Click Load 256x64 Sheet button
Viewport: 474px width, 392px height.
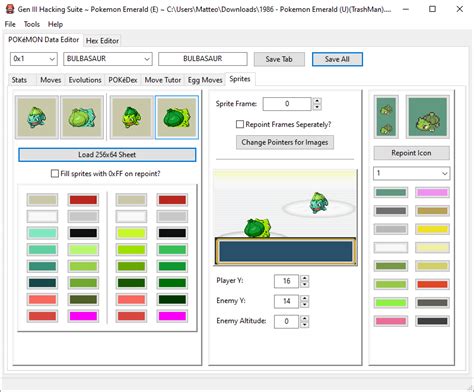[x=107, y=155]
